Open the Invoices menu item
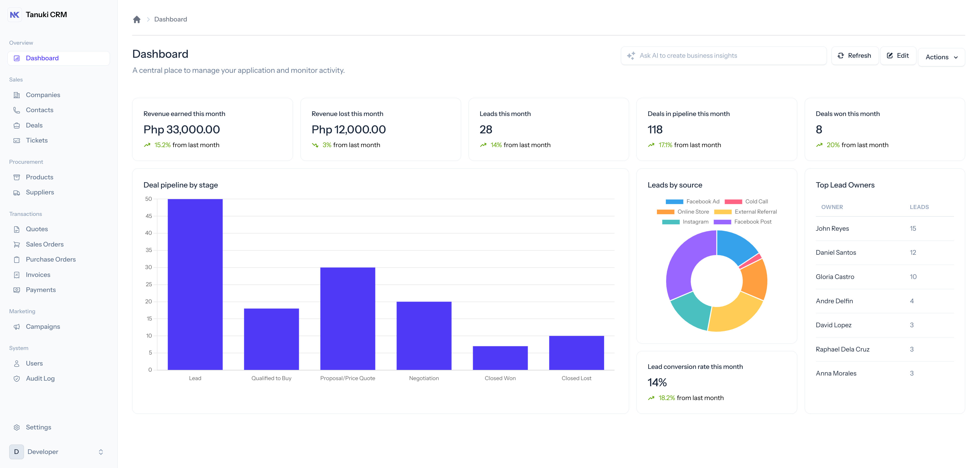The image size is (980, 468). (38, 275)
